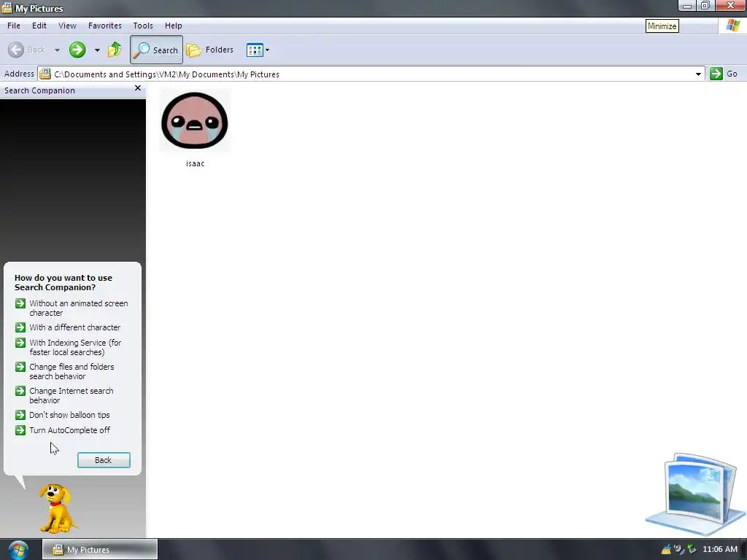Click arrow icon beside Change Internet search
Image resolution: width=747 pixels, height=560 pixels.
(x=20, y=391)
